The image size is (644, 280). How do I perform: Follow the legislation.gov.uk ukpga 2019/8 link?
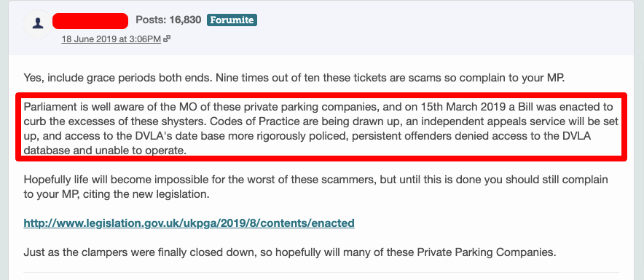tap(189, 223)
